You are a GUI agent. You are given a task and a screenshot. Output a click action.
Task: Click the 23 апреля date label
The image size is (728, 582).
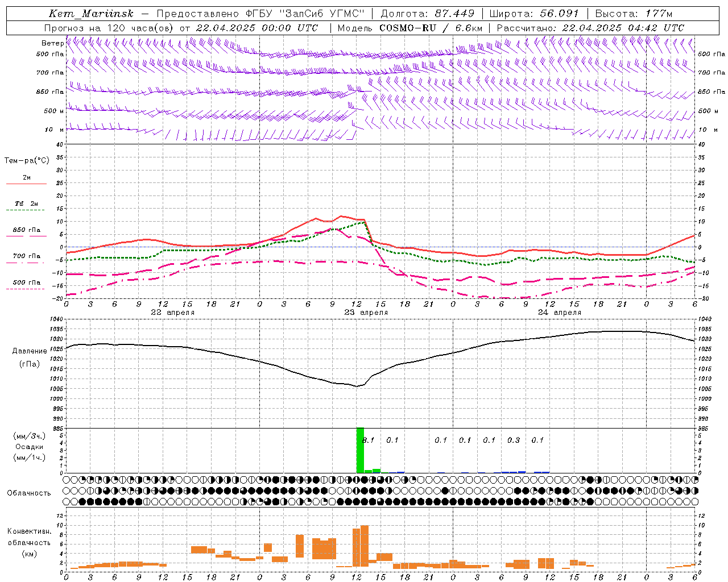click(x=366, y=313)
